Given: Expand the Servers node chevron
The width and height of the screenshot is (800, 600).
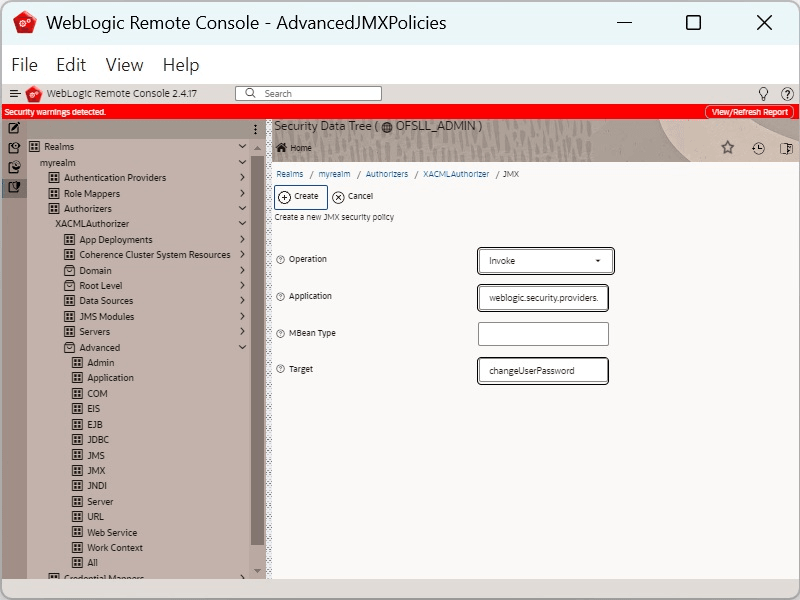Looking at the screenshot, I should coord(242,332).
